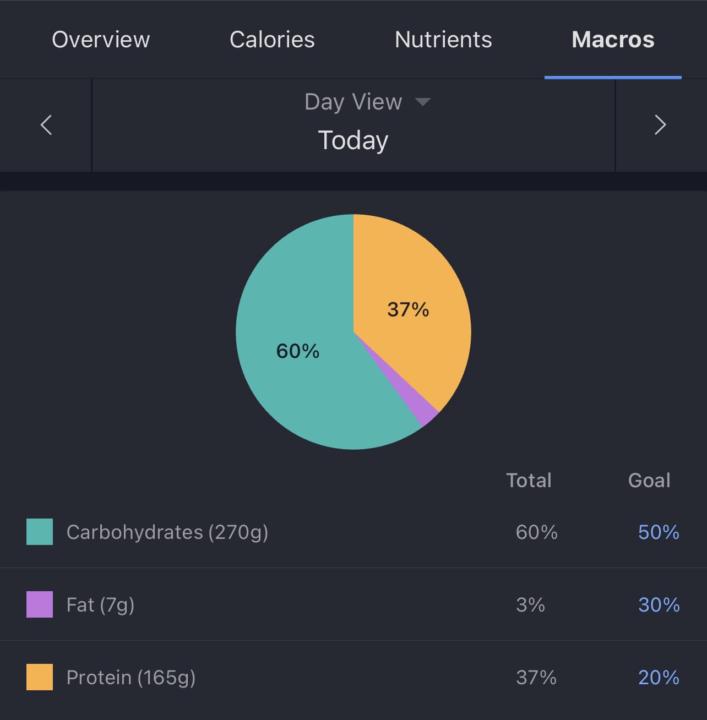This screenshot has width=707, height=720.
Task: Click the orange Protein color swatch
Action: [40, 677]
